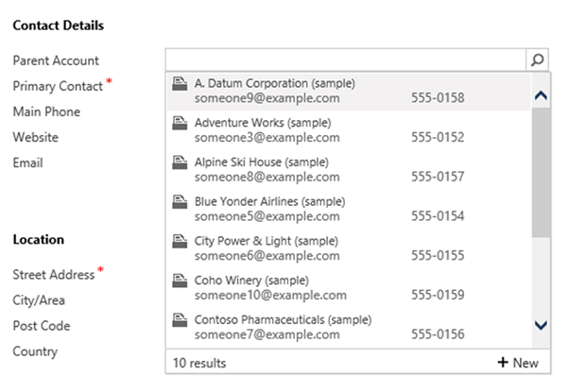Select the Blue Yonder Airlines (sample) result

pos(269,202)
